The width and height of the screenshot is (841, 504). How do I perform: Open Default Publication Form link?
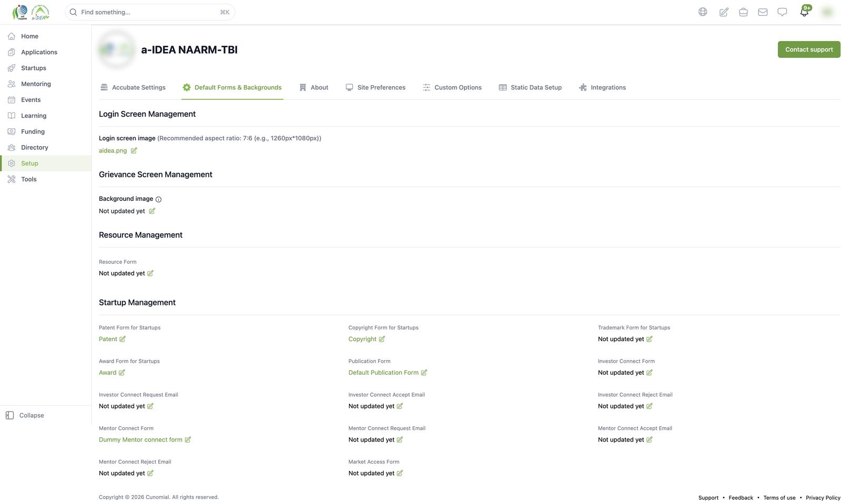[383, 373]
